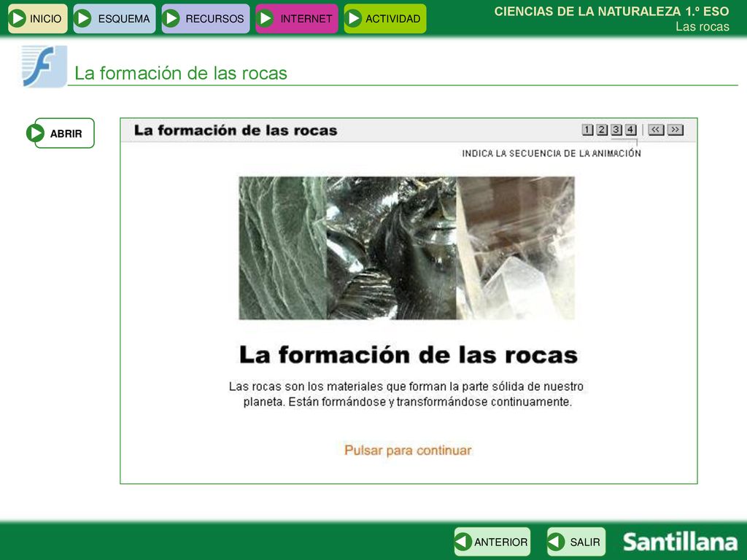Jump to animation step 4
This screenshot has width=747, height=560.
[x=630, y=130]
